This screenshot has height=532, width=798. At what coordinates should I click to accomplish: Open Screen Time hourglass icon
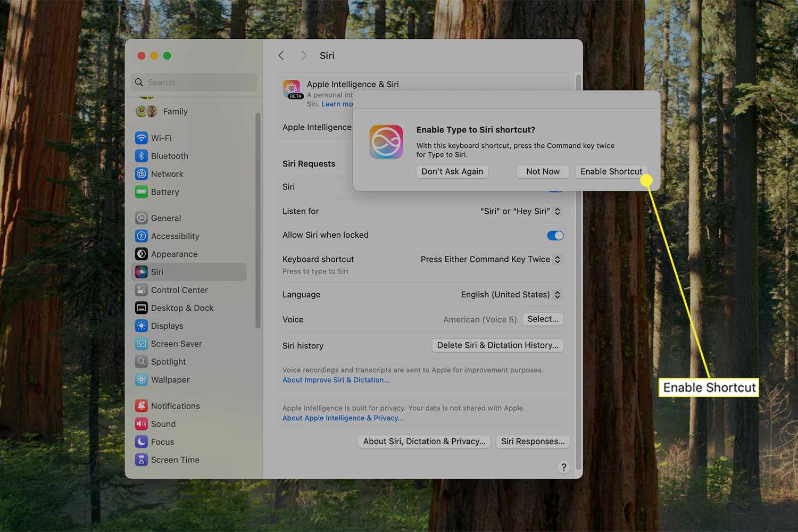[141, 460]
